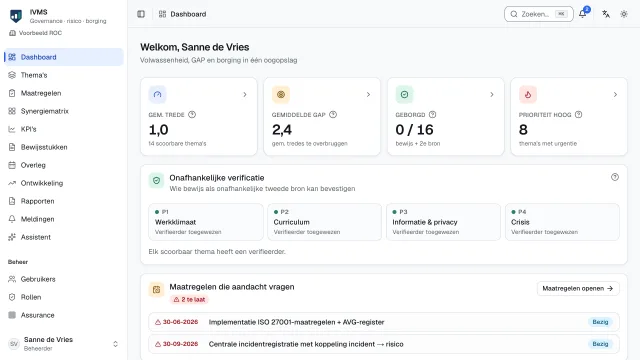Screen dimensions: 640x360
Task: Show help for Geborgd
Action: point(433,115)
